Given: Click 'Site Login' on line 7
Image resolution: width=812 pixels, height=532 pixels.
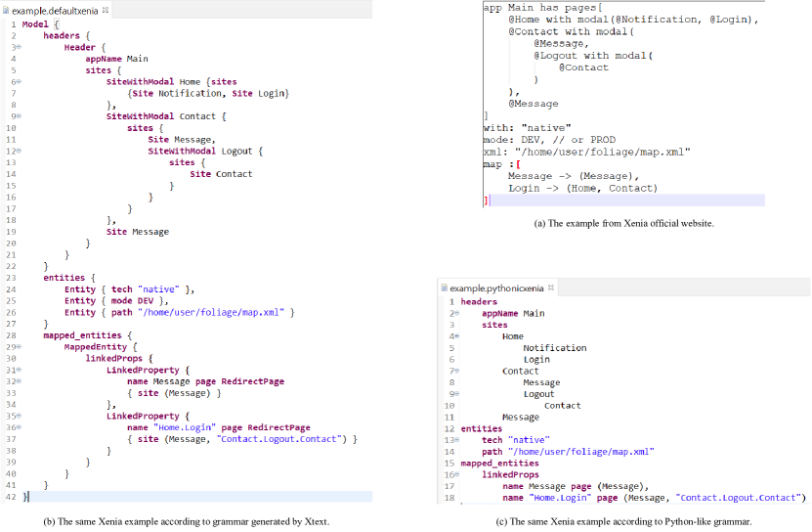Looking at the screenshot, I should 258,93.
